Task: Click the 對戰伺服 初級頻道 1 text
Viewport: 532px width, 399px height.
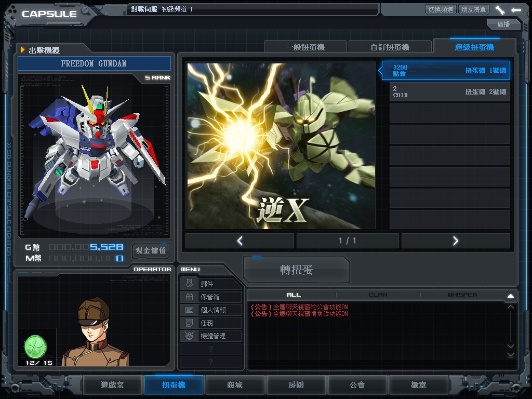Action: (x=162, y=9)
